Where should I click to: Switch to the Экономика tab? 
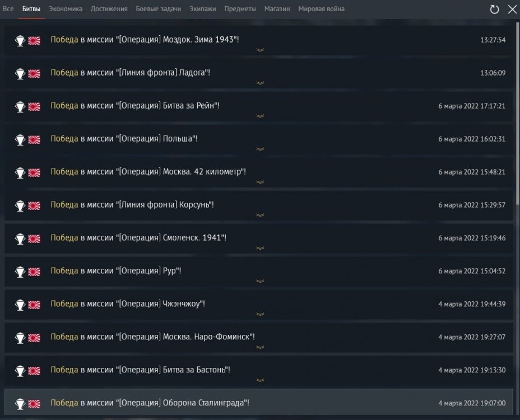pos(66,9)
